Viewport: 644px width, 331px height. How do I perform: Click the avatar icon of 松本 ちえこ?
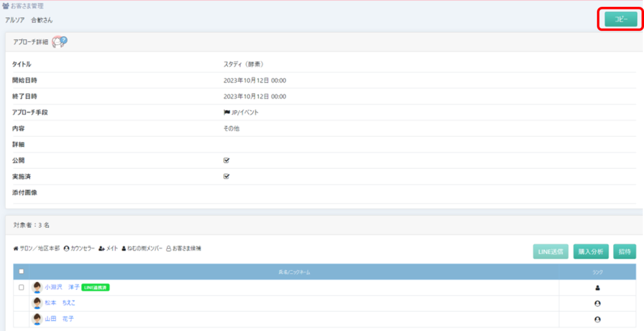click(x=37, y=303)
